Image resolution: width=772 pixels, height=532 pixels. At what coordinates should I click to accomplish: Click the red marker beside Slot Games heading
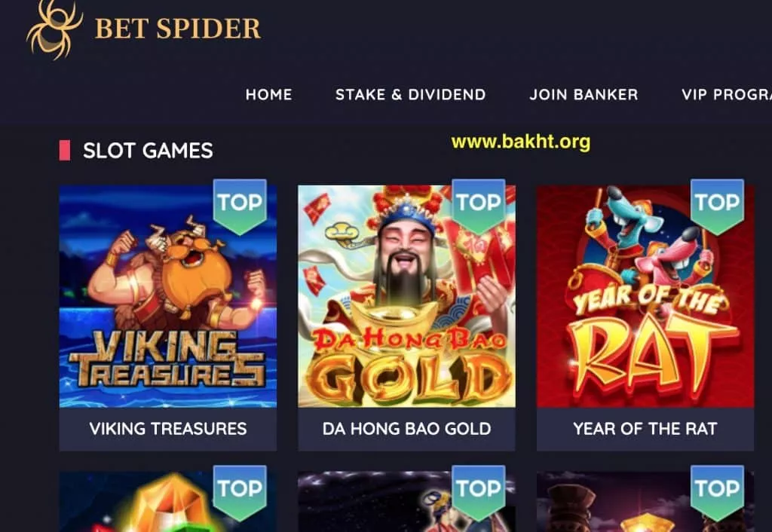[x=65, y=151]
